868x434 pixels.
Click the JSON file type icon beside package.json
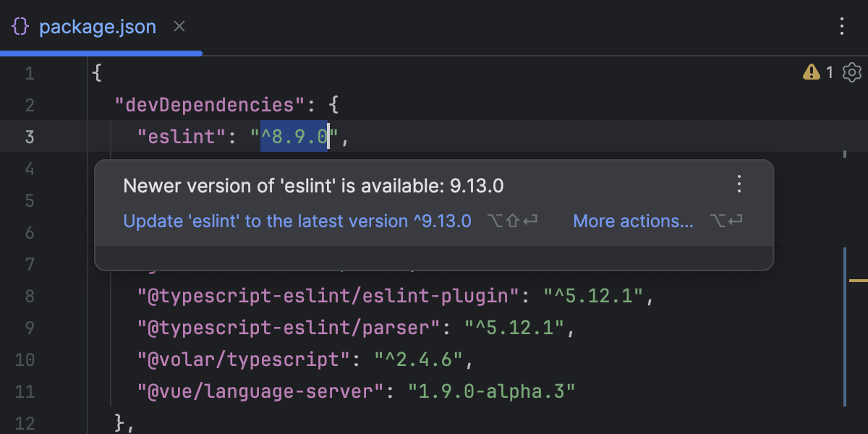20,26
